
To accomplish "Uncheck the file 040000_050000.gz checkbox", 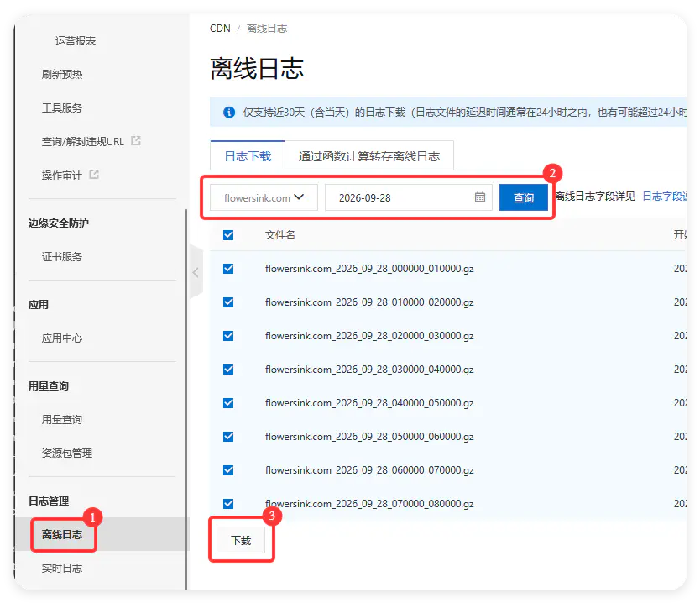I will pyautogui.click(x=228, y=403).
